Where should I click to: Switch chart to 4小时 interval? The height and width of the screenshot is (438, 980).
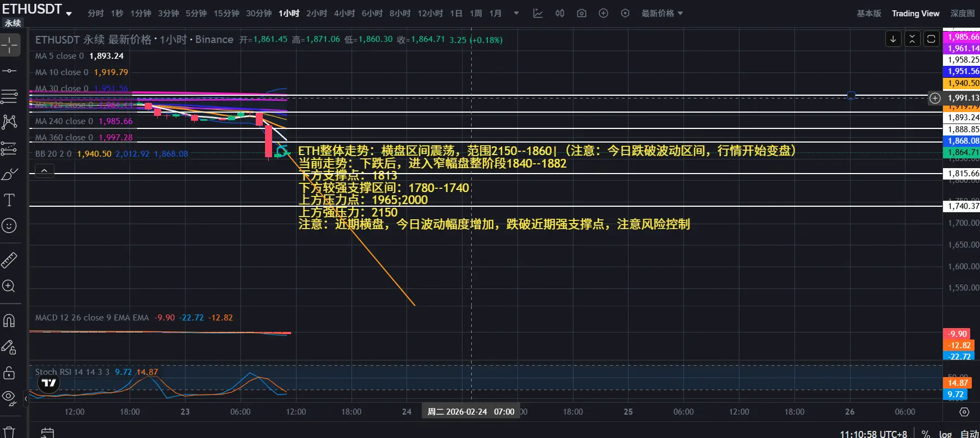pyautogui.click(x=344, y=13)
